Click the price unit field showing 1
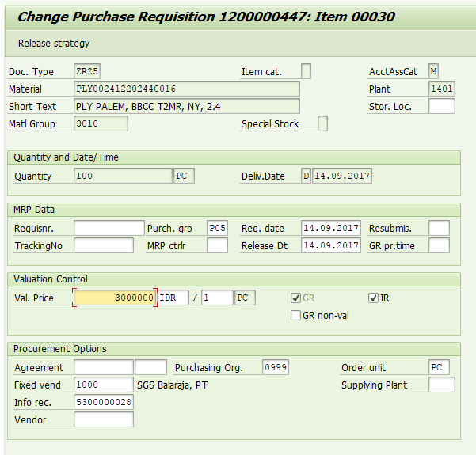This screenshot has width=476, height=455. (x=217, y=298)
